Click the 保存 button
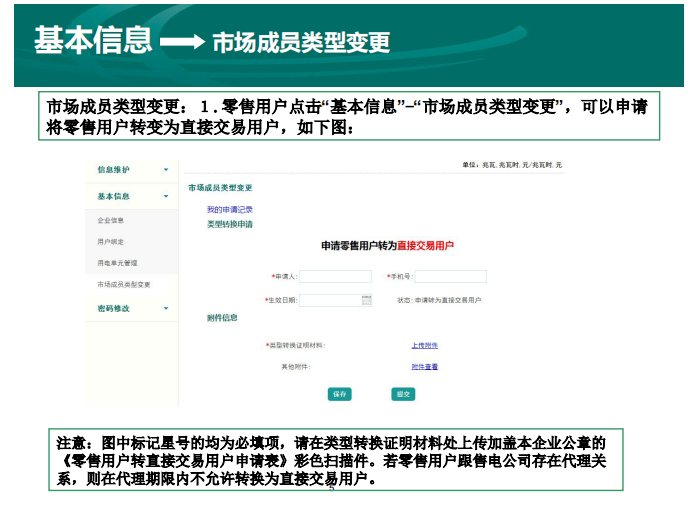The width and height of the screenshot is (690, 505). [x=340, y=394]
